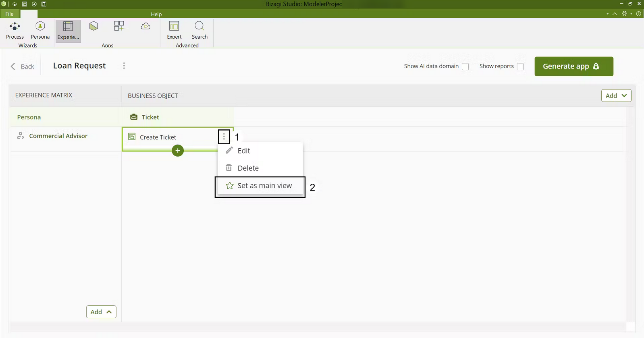Open the File tab
This screenshot has height=338, width=644.
coord(9,14)
